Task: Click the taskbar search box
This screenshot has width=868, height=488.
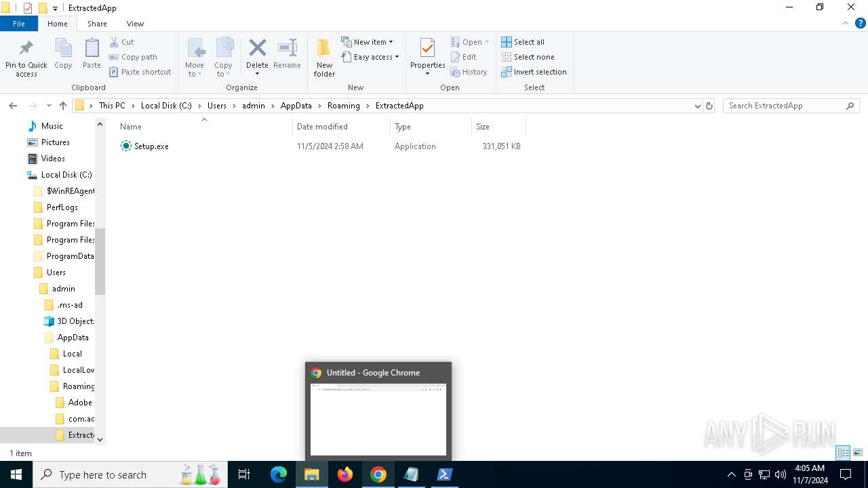Action: pyautogui.click(x=130, y=474)
